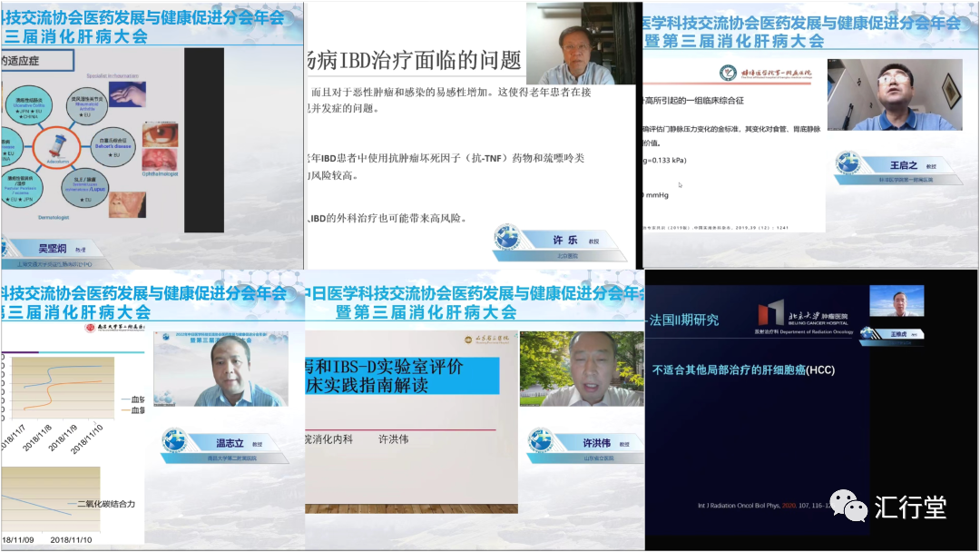Viewport: 980px width, 552px height.
Task: Select 王启之's speaker video
Action: (x=895, y=94)
